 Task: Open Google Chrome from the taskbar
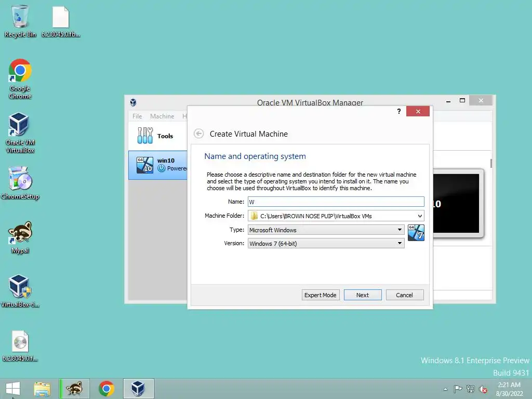[107, 389]
